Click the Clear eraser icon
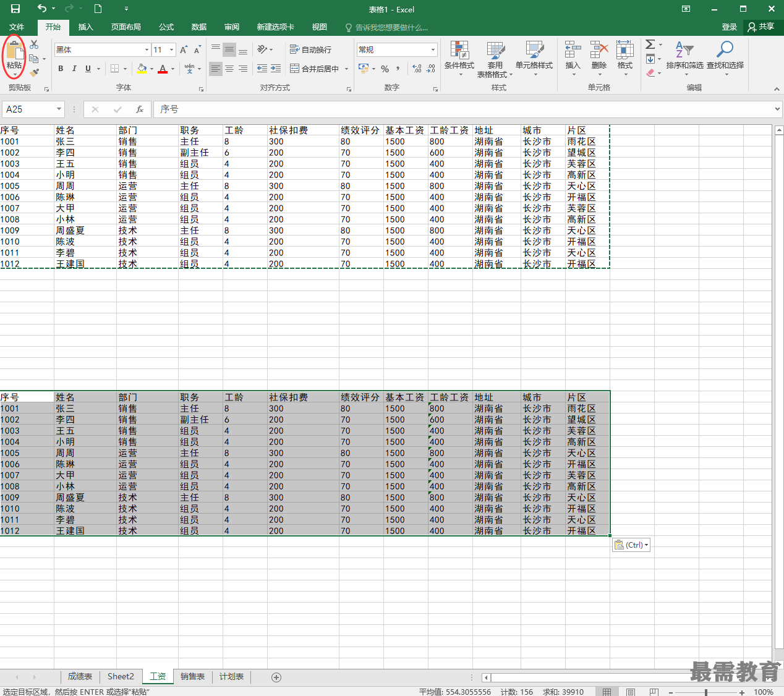The width and height of the screenshot is (784, 696). tap(650, 73)
